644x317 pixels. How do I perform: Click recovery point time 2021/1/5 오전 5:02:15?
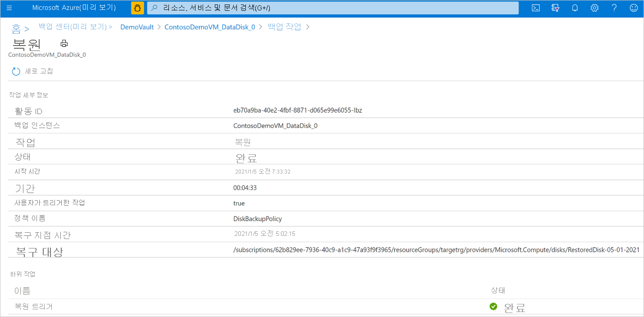(x=265, y=234)
